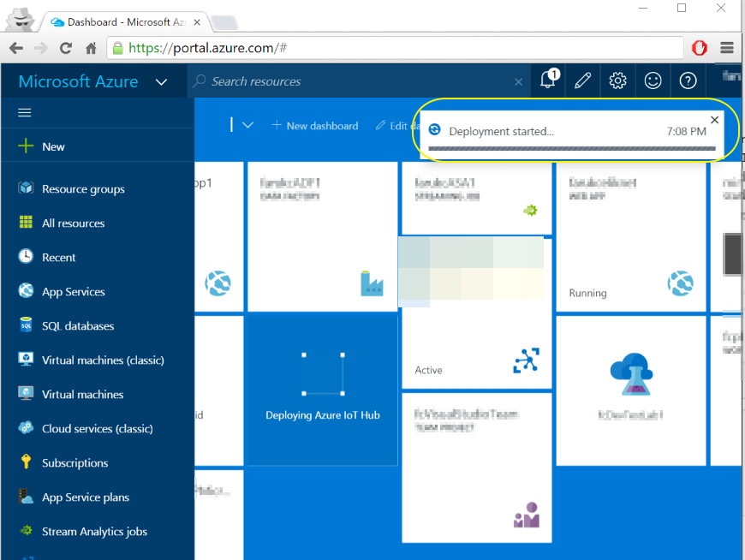Click the Subscriptions key icon

tap(26, 462)
